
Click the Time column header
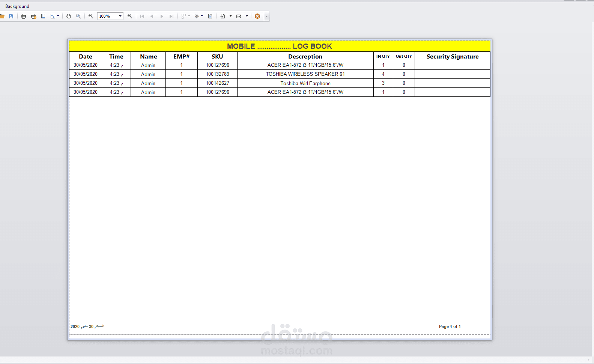tap(116, 56)
